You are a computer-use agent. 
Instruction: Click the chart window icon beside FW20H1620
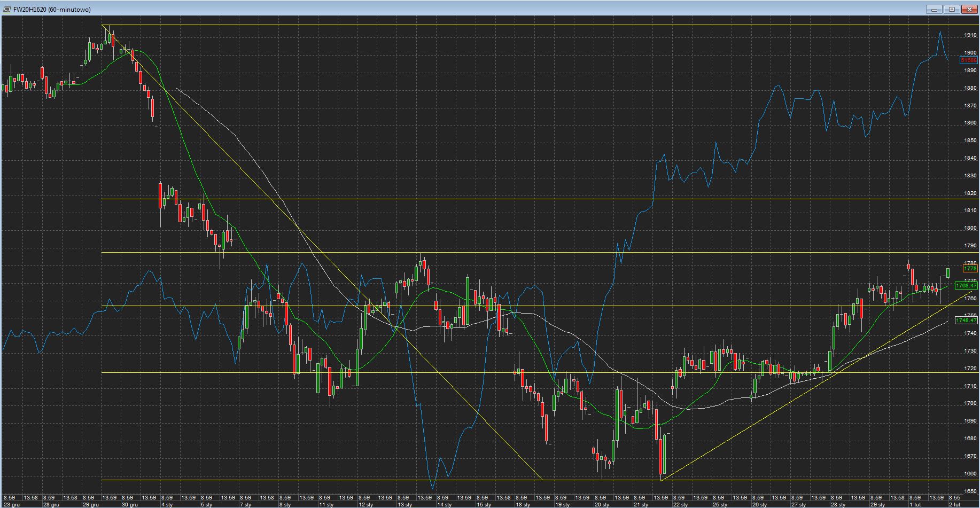pyautogui.click(x=7, y=9)
